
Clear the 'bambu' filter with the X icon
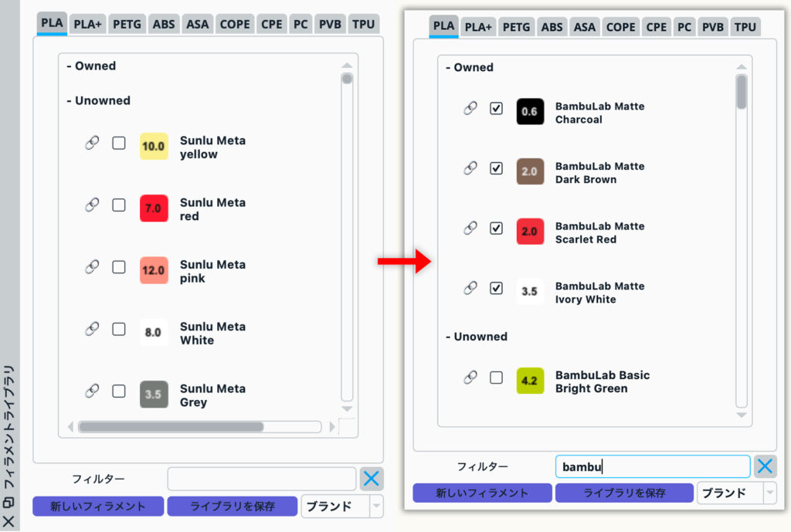765,466
